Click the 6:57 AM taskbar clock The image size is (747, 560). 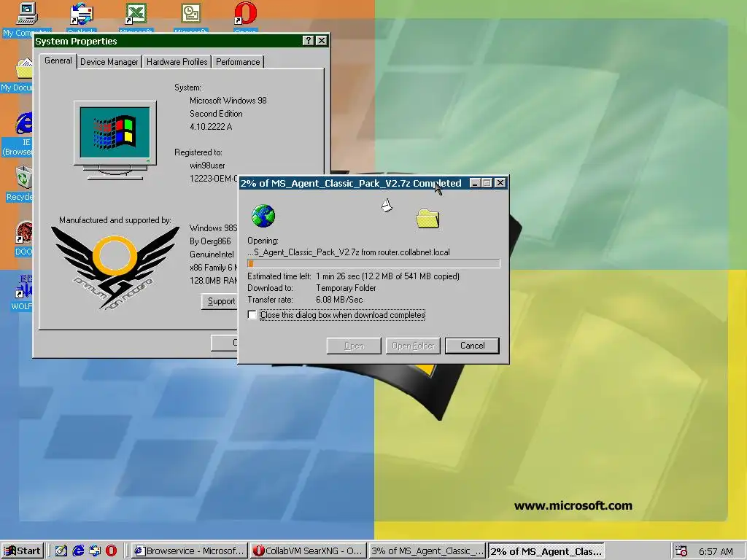point(716,551)
